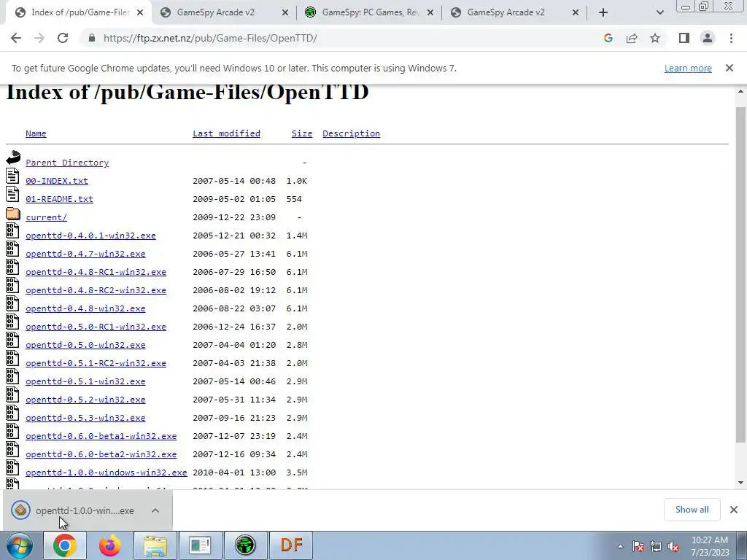Click the Parent Directory back-arrow icon
The width and height of the screenshot is (747, 560).
click(x=13, y=157)
